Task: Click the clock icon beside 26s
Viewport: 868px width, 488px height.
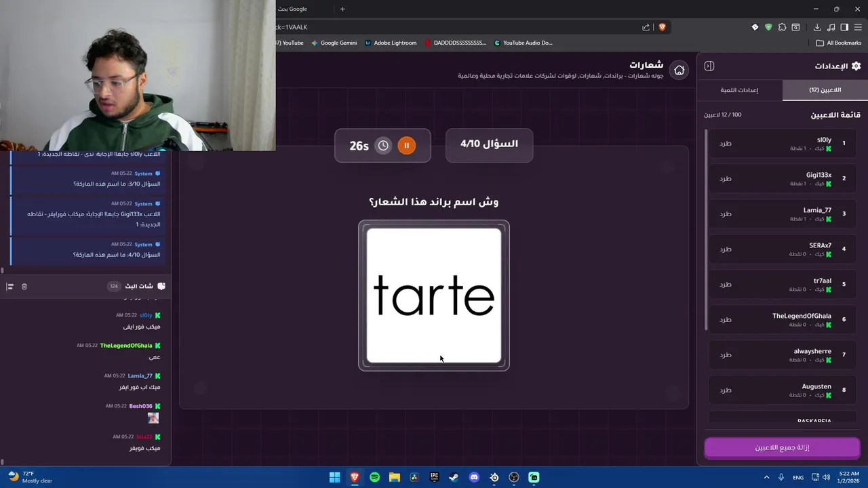Action: [383, 146]
